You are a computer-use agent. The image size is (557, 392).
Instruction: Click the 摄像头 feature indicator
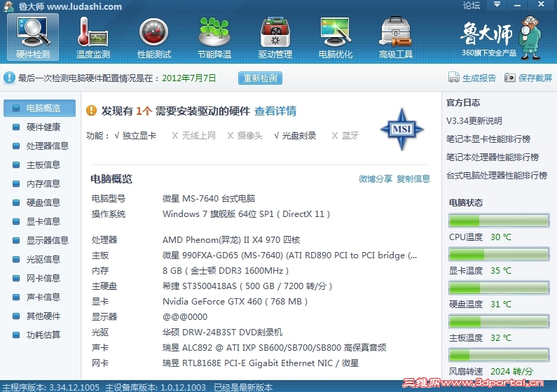click(x=245, y=136)
